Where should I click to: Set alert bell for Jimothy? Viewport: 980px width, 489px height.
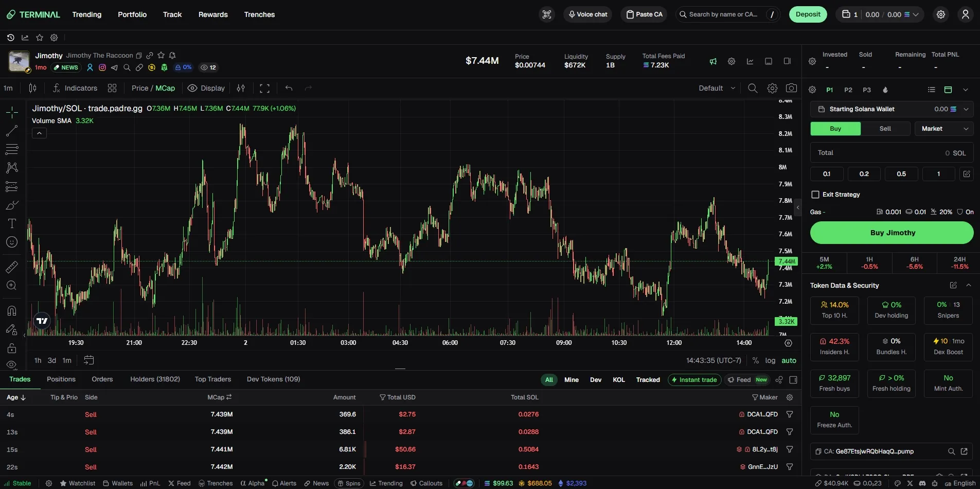tap(172, 55)
